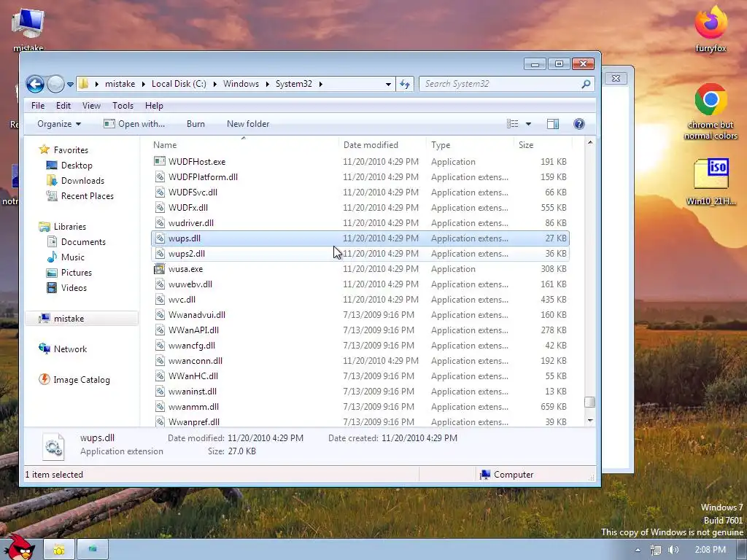
Task: Open the Music library
Action: coord(72,257)
